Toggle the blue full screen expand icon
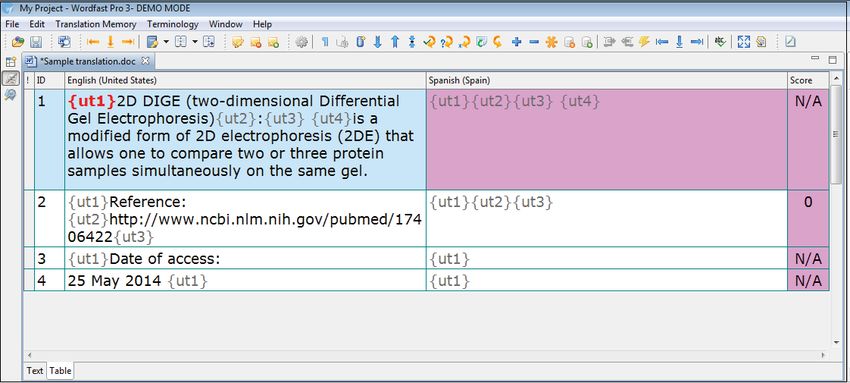Image resolution: width=850 pixels, height=383 pixels. pos(744,42)
